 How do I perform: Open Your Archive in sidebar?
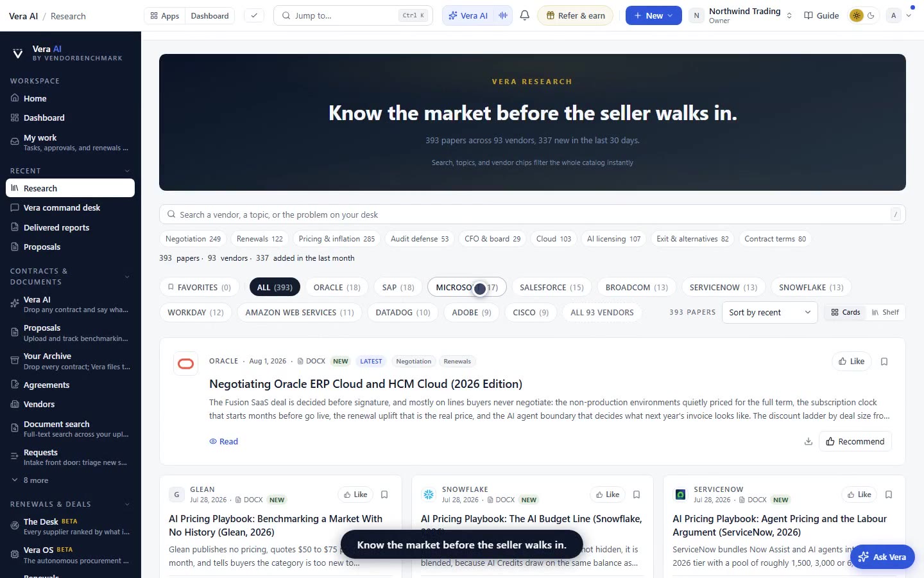(x=71, y=361)
